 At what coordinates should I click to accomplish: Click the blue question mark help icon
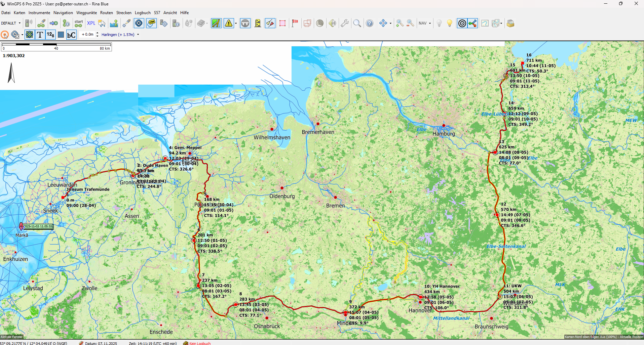(370, 23)
